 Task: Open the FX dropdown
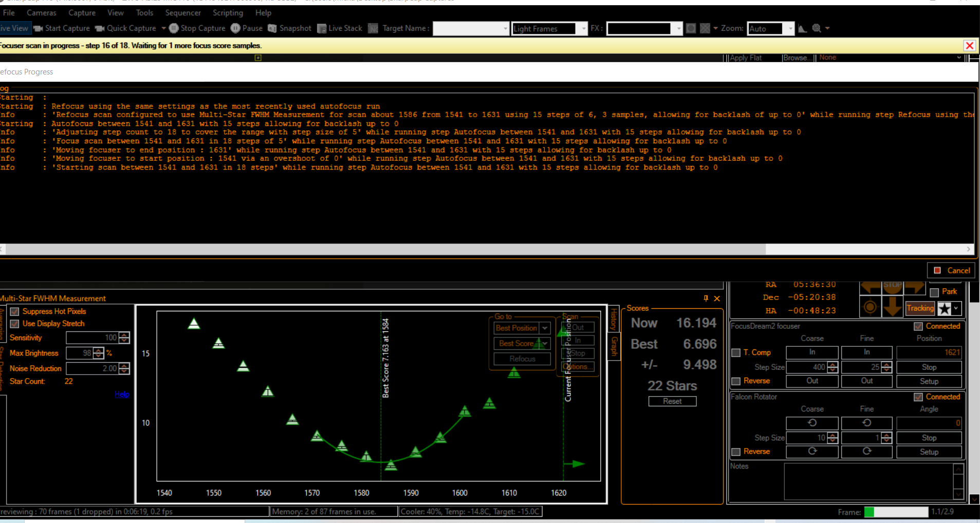coord(679,29)
